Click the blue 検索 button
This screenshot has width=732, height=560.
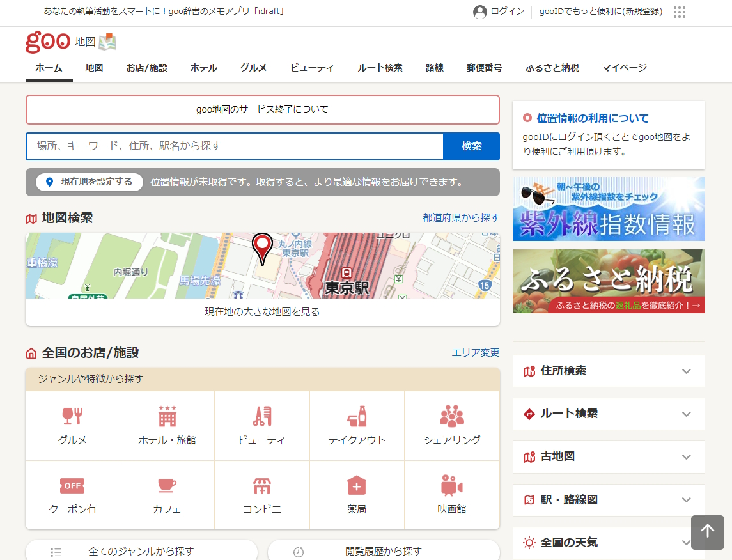coord(471,146)
